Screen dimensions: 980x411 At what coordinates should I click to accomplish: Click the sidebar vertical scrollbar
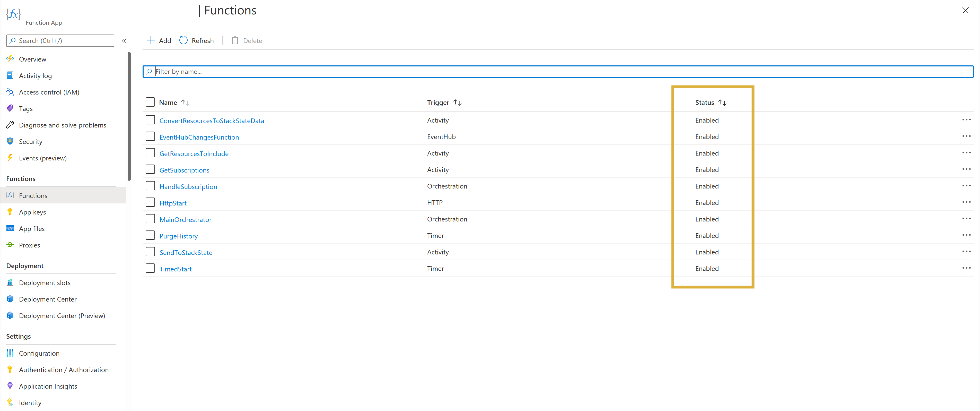129,116
